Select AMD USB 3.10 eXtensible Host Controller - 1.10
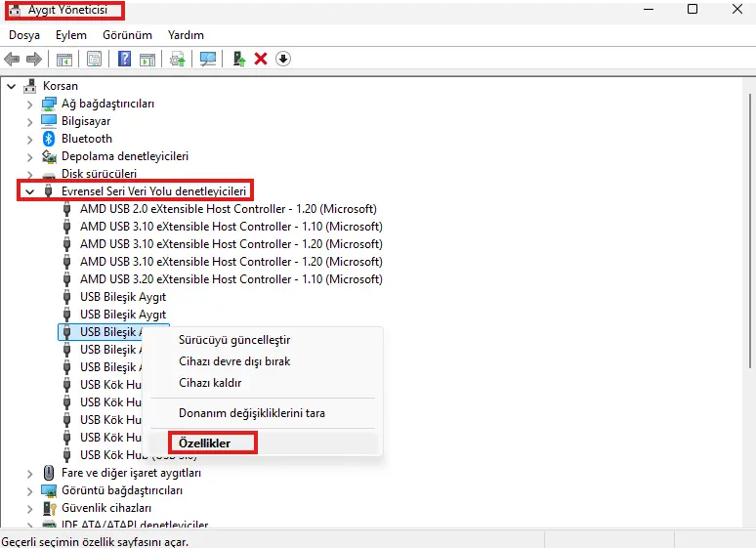The width and height of the screenshot is (756, 548). click(x=231, y=227)
